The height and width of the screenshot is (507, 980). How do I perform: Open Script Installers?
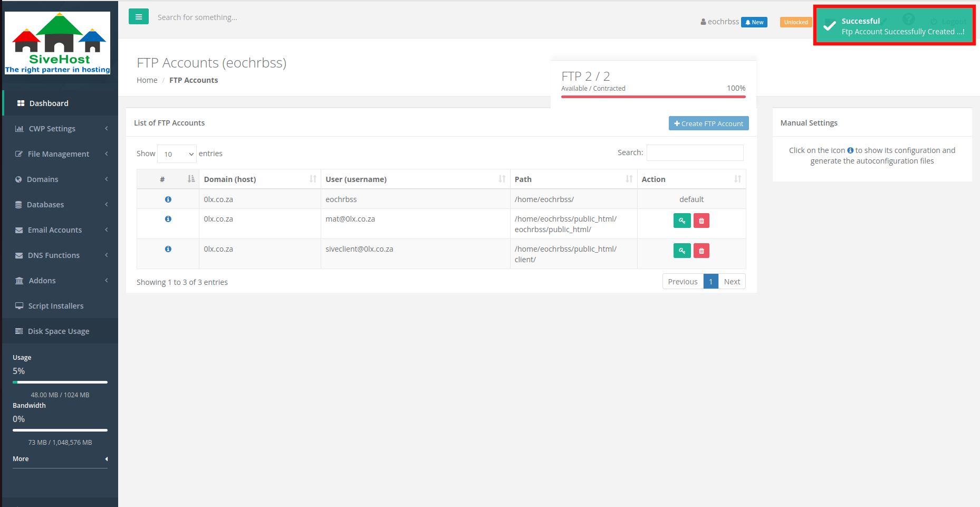(x=60, y=306)
